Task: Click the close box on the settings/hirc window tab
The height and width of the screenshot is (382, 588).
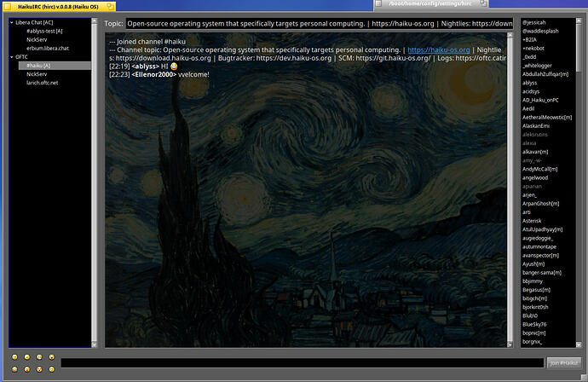Action: [378, 3]
